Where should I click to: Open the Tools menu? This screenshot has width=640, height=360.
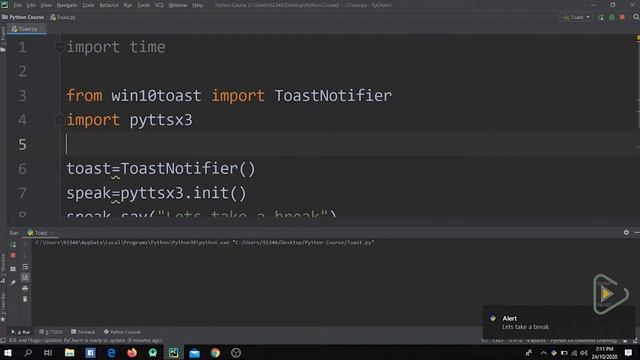click(143, 5)
